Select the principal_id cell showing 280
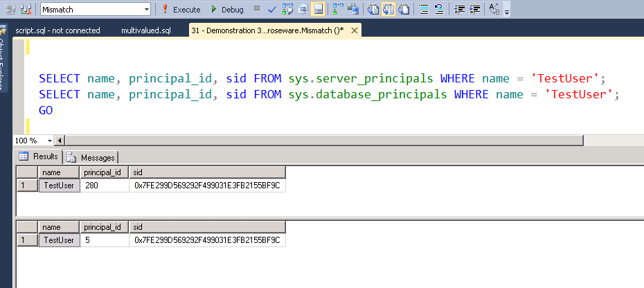The height and width of the screenshot is (288, 644). (104, 186)
